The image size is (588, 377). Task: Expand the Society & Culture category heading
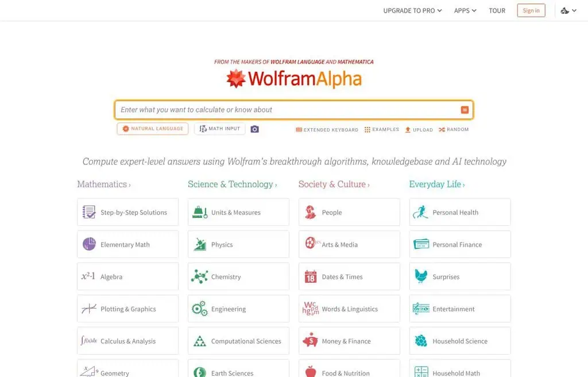pos(334,184)
